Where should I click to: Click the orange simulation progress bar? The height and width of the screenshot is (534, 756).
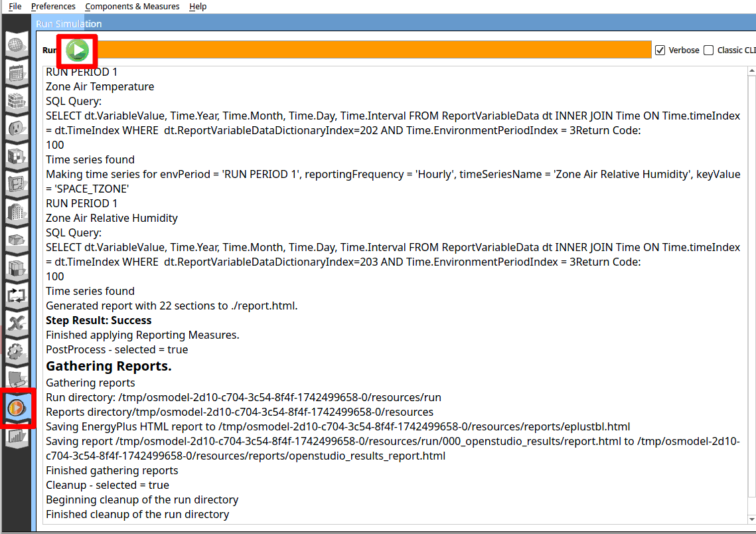(372, 50)
